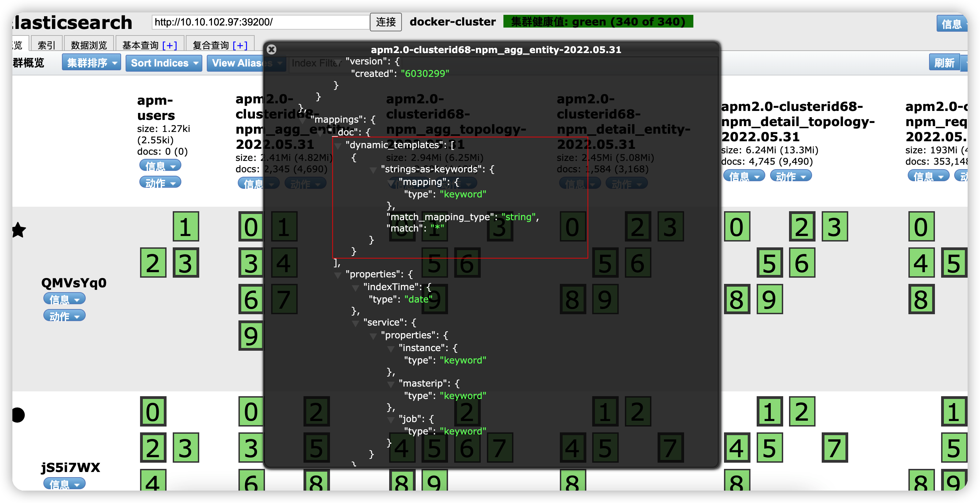The height and width of the screenshot is (503, 980).
Task: Collapse the "indexTime" JSON node
Action: 355,288
